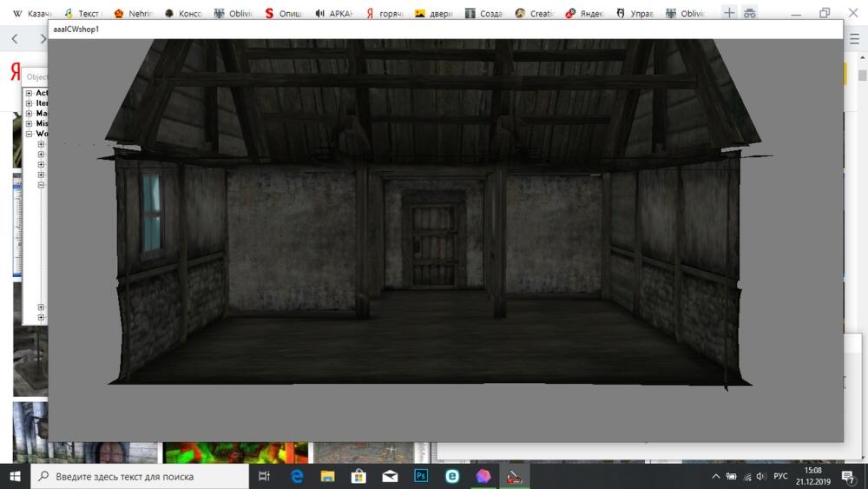Screen dimensions: 868x489
Task: Add a new browser tab with plus icon
Action: pyautogui.click(x=730, y=12)
